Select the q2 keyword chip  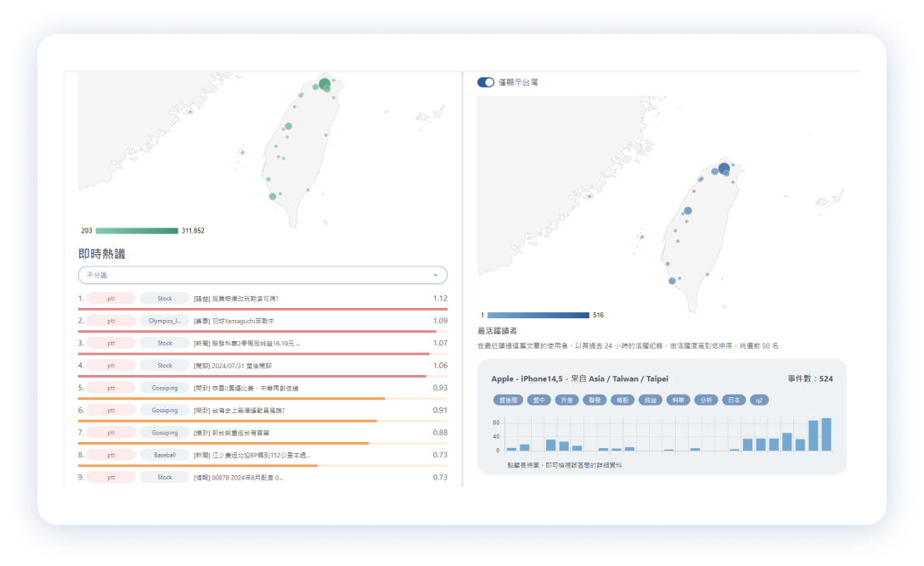(759, 401)
